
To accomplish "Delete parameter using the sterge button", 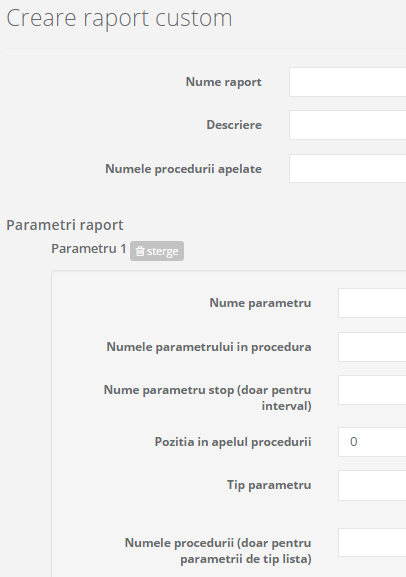I will (x=157, y=251).
